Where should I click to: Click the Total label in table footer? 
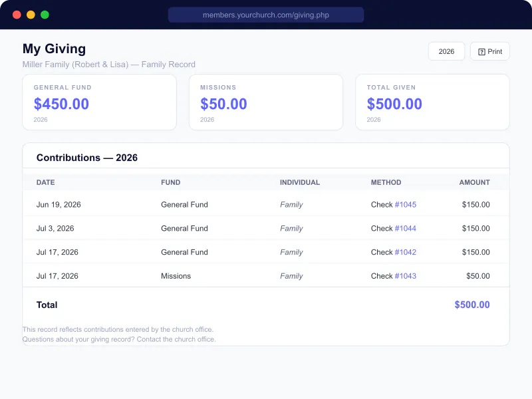tap(47, 305)
